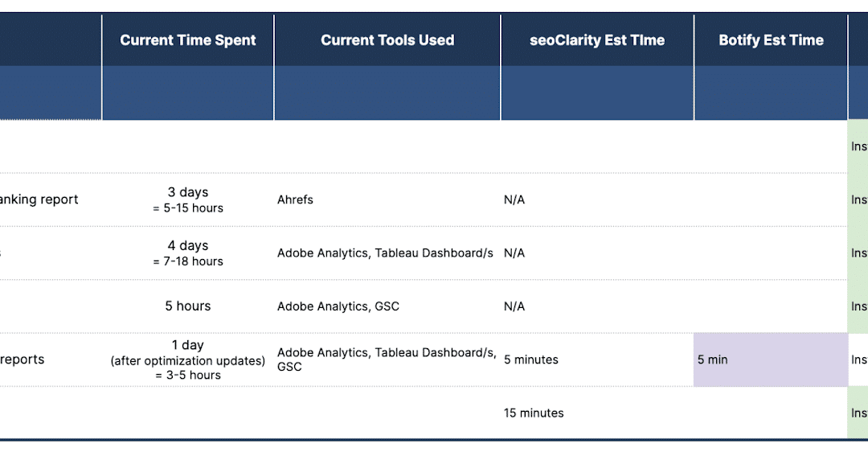Screen dimensions: 868x452
Task: Click the 'Current Time Spent' column header
Action: (x=187, y=40)
